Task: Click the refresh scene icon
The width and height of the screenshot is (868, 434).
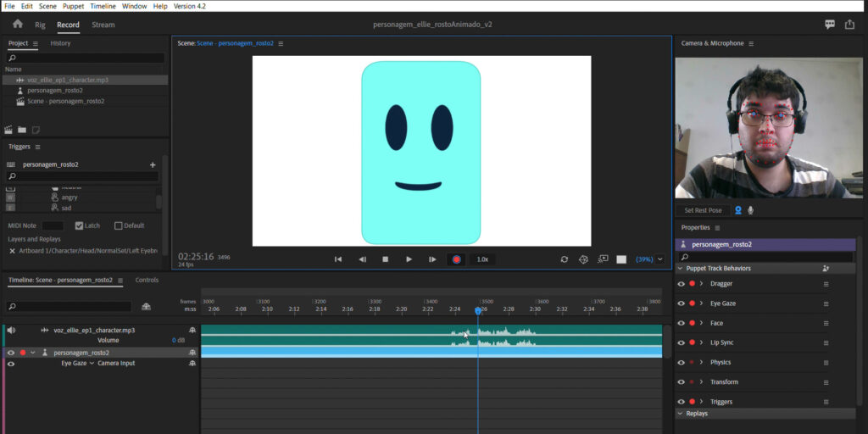Action: (564, 259)
